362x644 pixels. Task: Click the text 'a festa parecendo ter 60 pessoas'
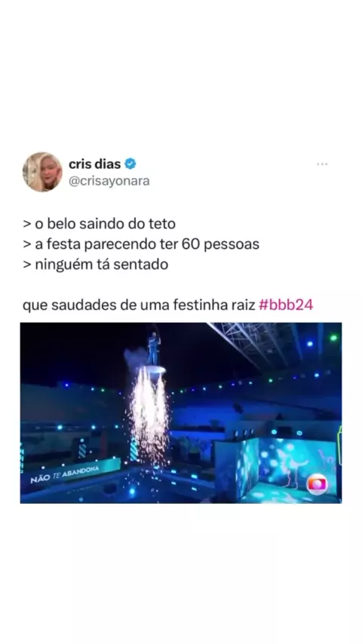(141, 244)
